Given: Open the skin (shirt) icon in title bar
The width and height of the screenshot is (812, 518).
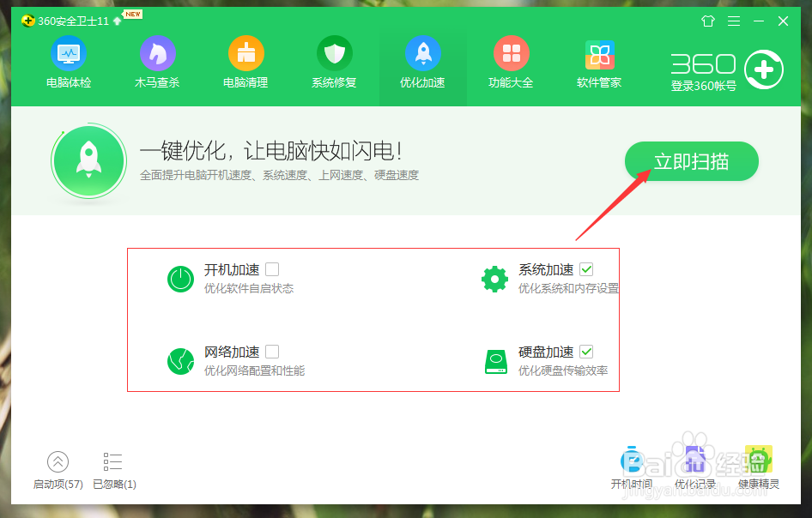Looking at the screenshot, I should 708,21.
